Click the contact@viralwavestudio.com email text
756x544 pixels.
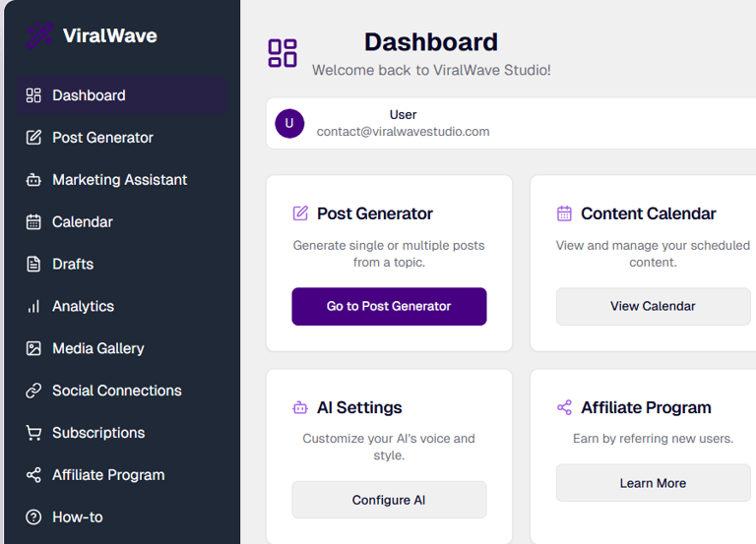[403, 132]
